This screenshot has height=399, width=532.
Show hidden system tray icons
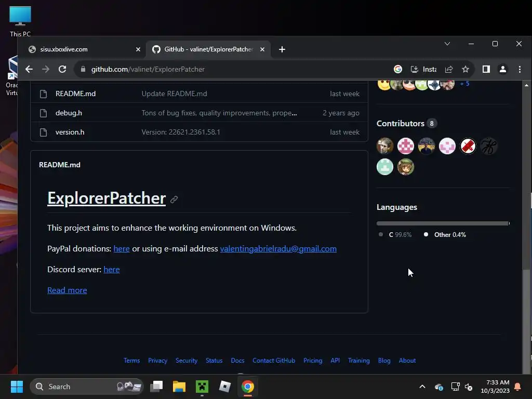pyautogui.click(x=422, y=387)
